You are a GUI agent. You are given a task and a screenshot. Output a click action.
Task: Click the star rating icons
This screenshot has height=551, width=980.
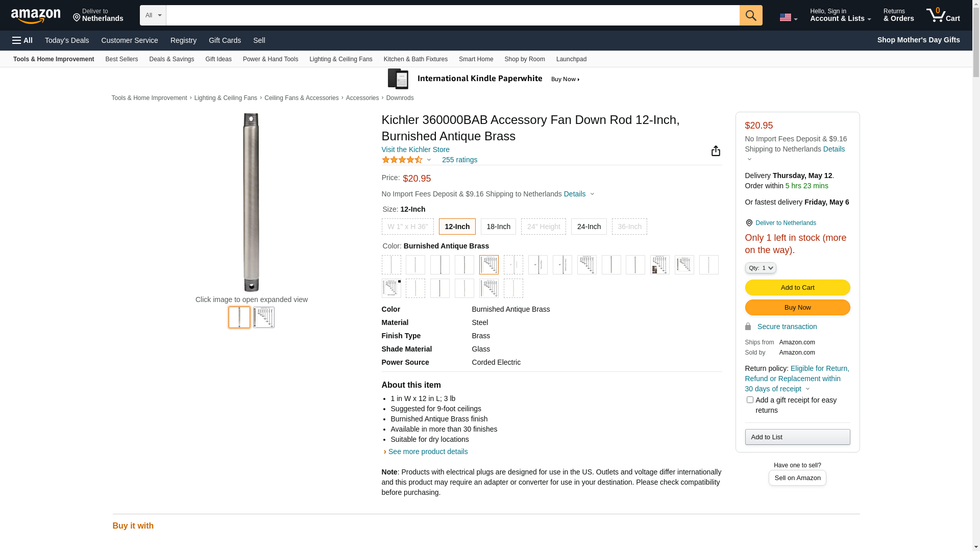(x=402, y=160)
